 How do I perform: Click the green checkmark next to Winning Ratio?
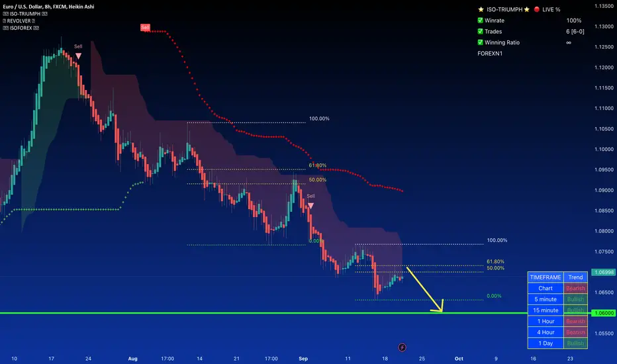tap(480, 42)
